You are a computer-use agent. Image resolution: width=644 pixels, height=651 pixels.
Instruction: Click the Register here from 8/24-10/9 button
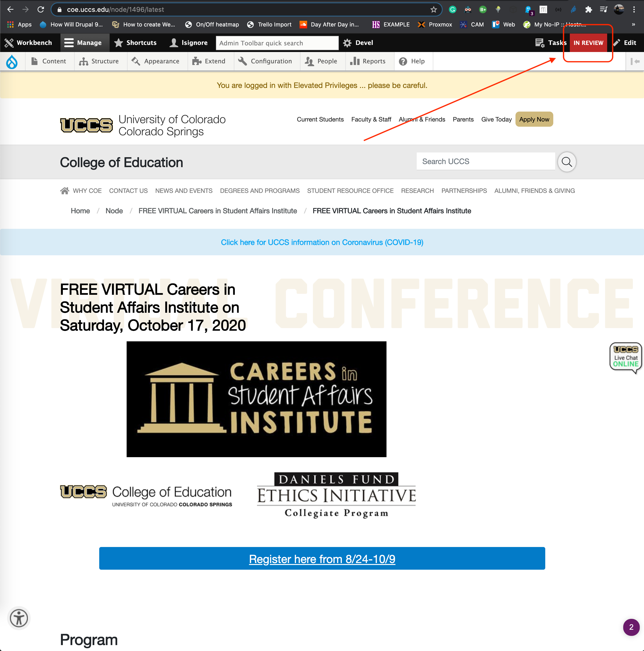[x=322, y=559]
